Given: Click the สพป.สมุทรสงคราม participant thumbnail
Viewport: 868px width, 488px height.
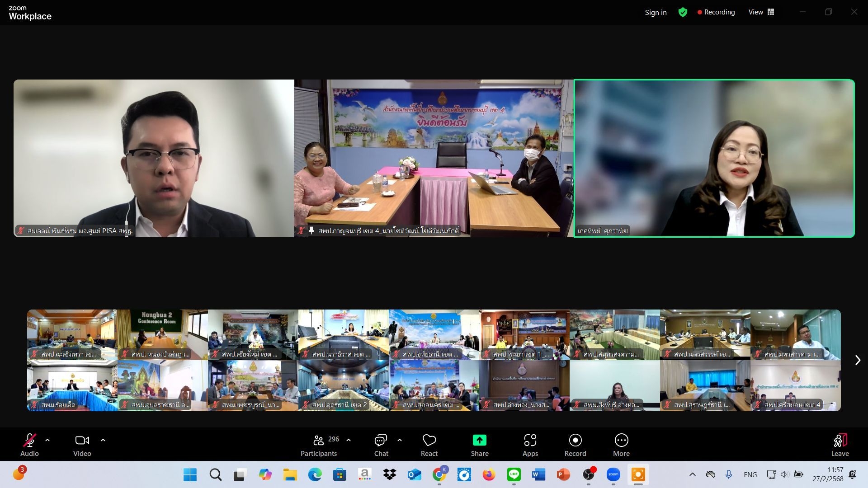Looking at the screenshot, I should pos(615,335).
